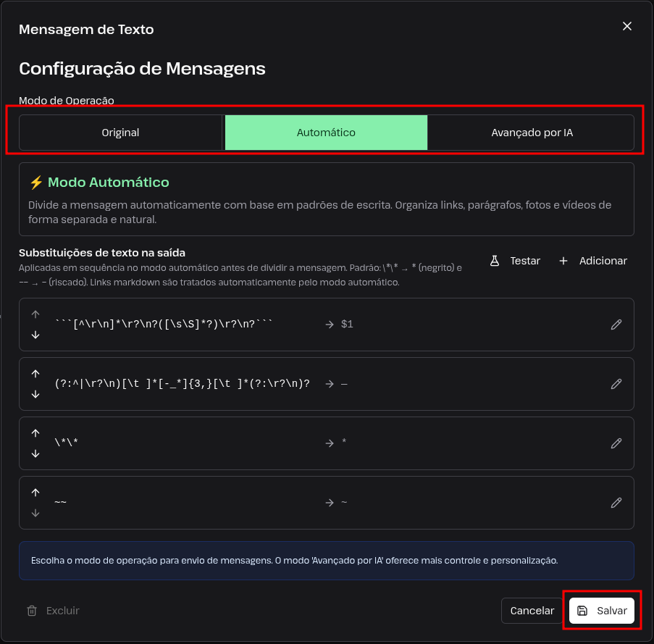Click the Testar button label
The height and width of the screenshot is (644, 654).
(525, 261)
